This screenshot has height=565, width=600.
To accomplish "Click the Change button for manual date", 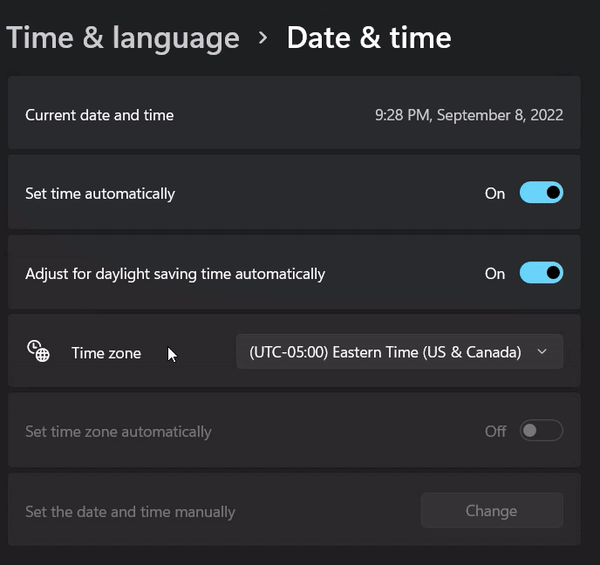I will point(492,511).
